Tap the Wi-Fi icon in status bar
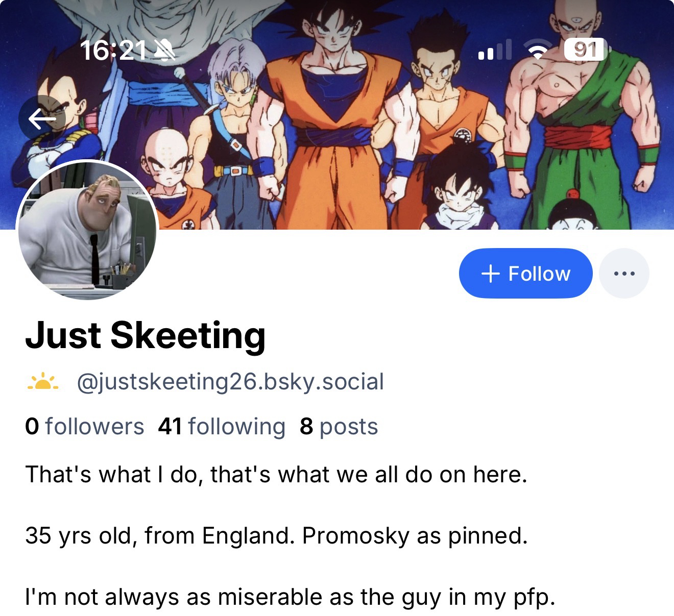 pos(537,50)
